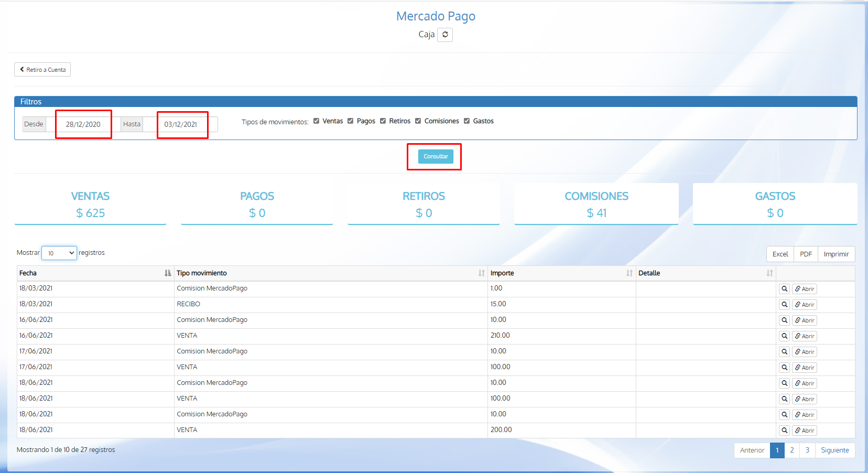This screenshot has width=868, height=473.
Task: Click the sort icon on the Detalle column
Action: click(769, 273)
